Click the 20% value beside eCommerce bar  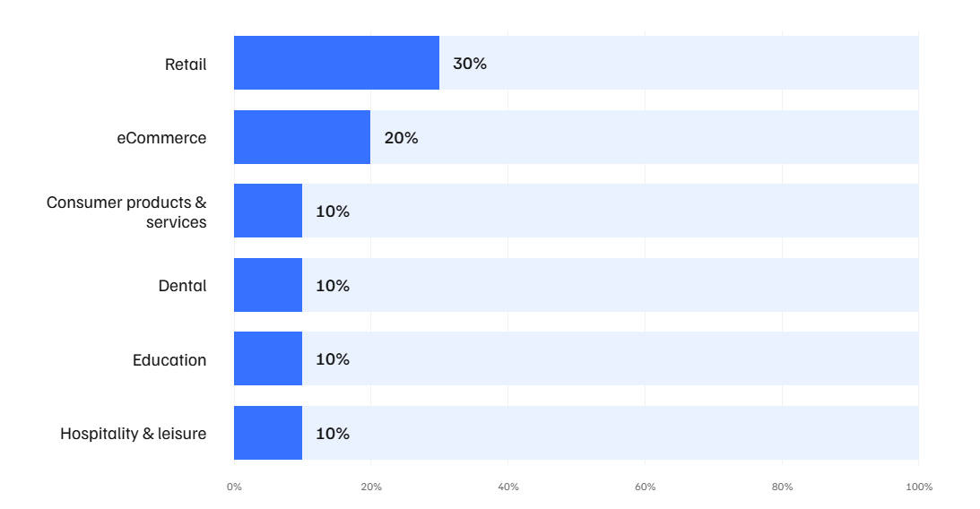pyautogui.click(x=401, y=138)
